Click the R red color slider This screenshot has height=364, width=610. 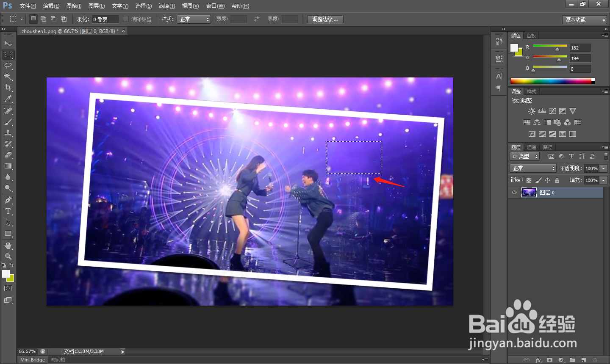point(550,46)
